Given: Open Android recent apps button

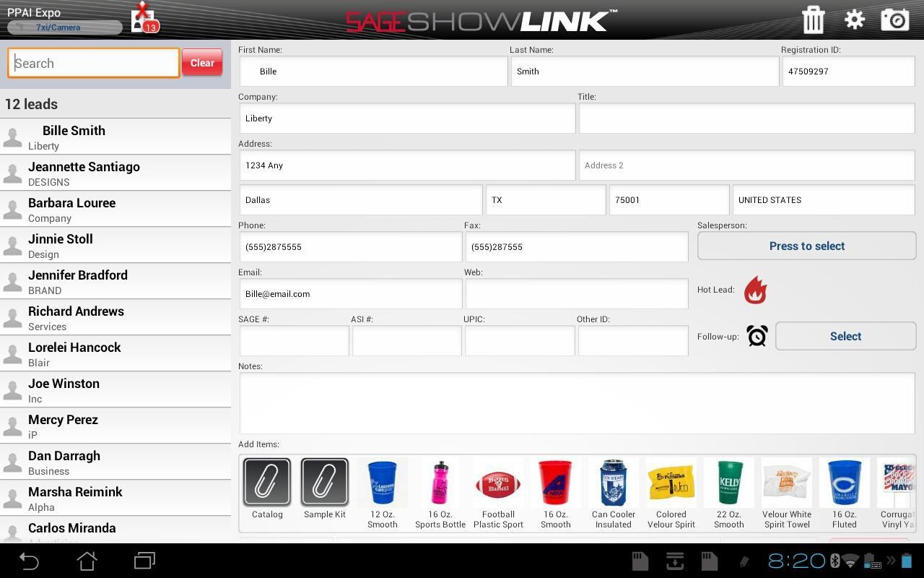Looking at the screenshot, I should pyautogui.click(x=144, y=561).
